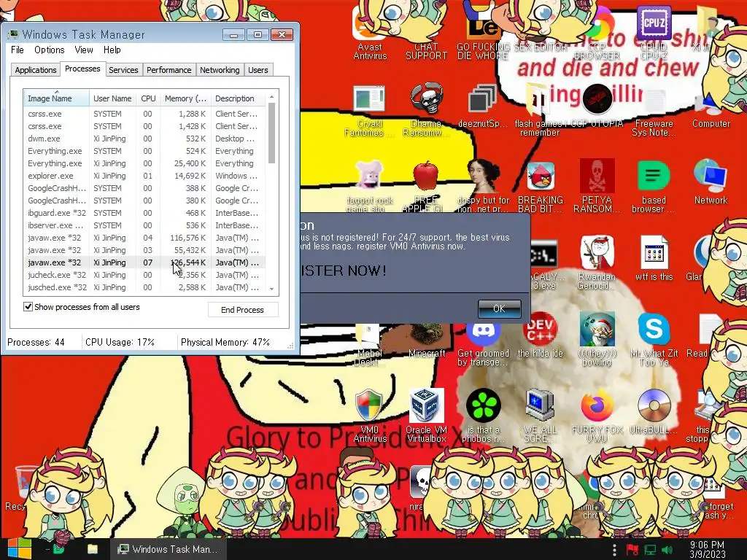Click the Windows Start button
Viewport: 747px width, 560px height.
19,548
